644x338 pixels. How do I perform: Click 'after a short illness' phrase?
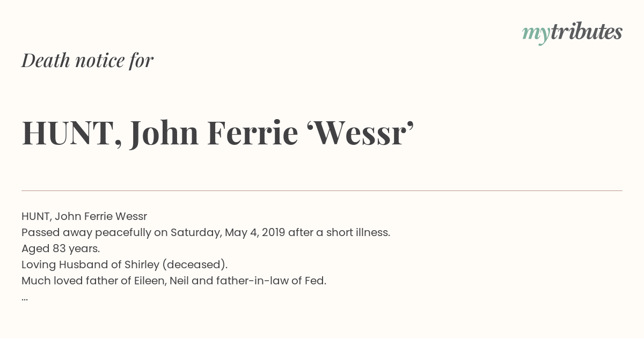[339, 232]
